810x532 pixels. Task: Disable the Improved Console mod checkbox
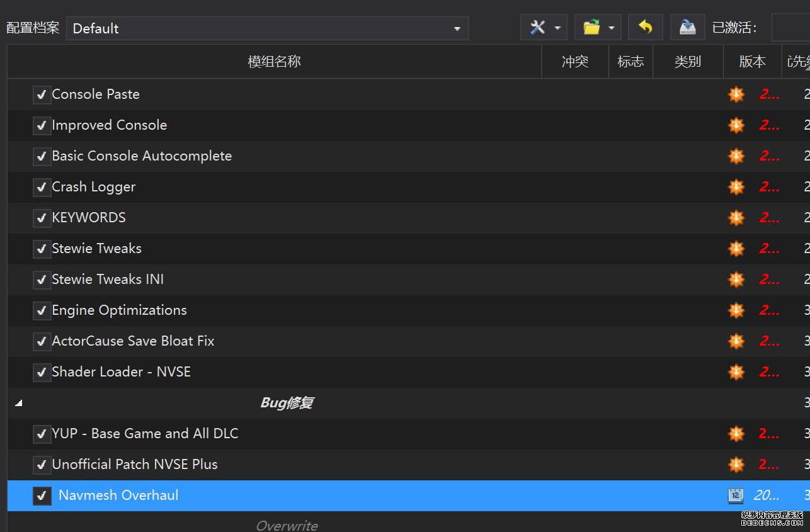tap(42, 125)
